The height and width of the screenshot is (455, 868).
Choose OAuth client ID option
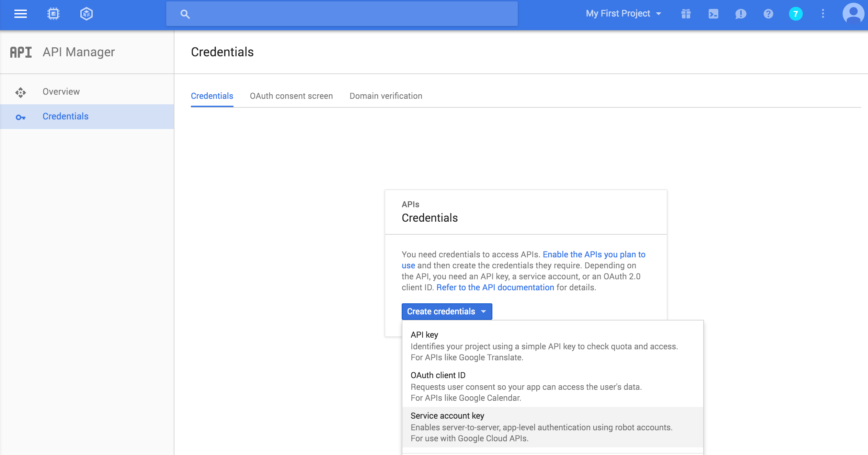pyautogui.click(x=438, y=375)
